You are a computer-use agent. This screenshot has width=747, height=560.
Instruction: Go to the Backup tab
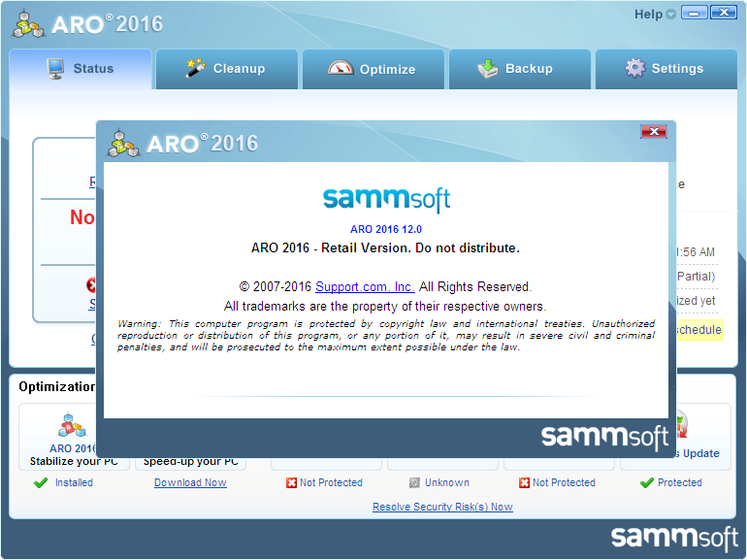[520, 69]
